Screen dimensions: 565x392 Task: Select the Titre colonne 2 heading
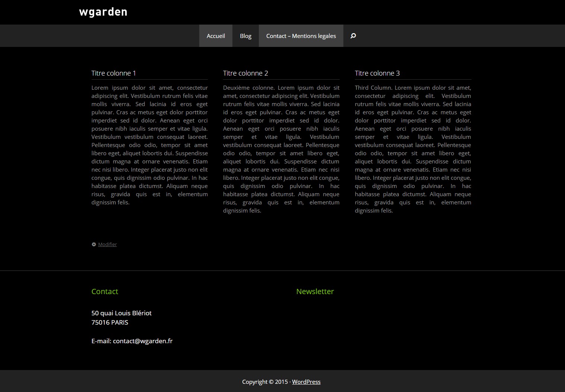[245, 73]
